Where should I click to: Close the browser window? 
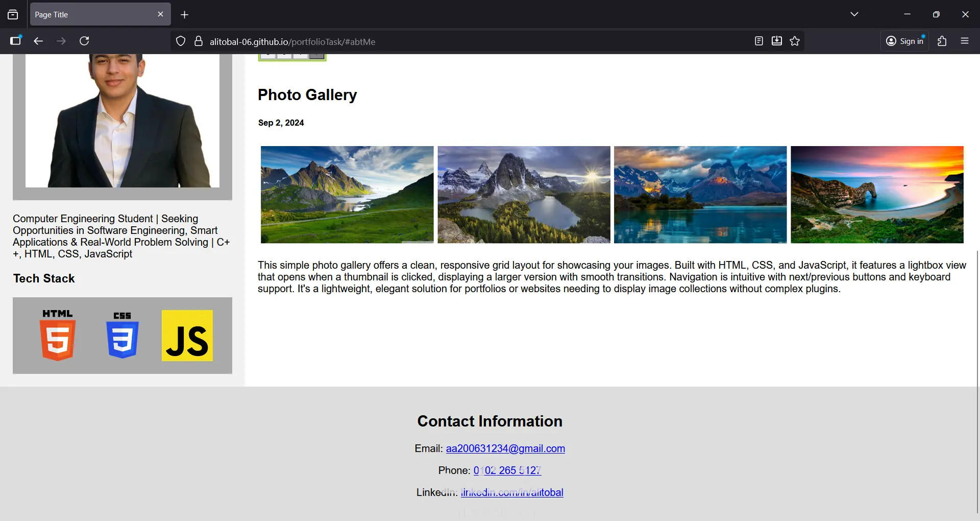tap(965, 14)
